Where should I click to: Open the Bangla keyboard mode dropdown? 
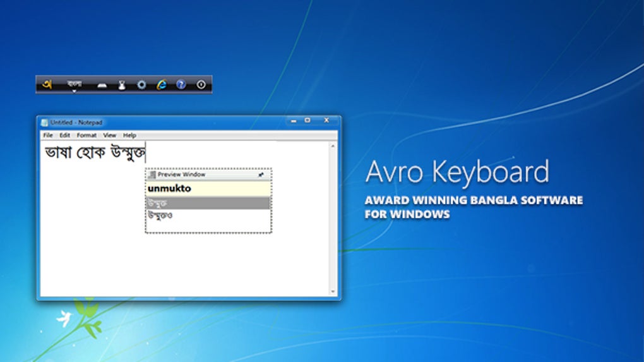[x=75, y=85]
